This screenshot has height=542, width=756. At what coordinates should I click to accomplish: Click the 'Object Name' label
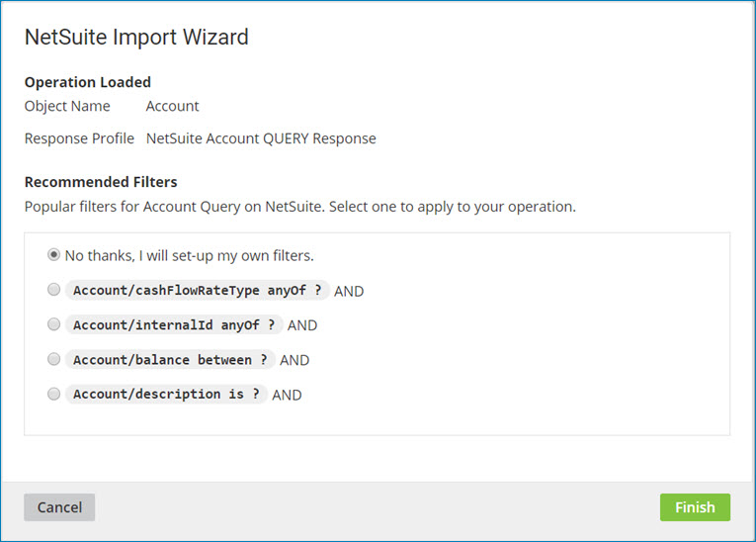tap(67, 106)
